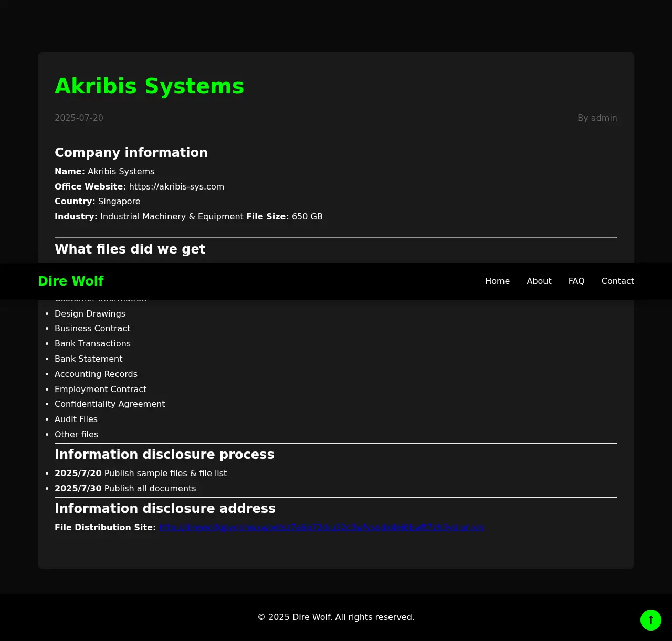The width and height of the screenshot is (672, 641).
Task: Select Contact in the navigation bar
Action: point(617,281)
